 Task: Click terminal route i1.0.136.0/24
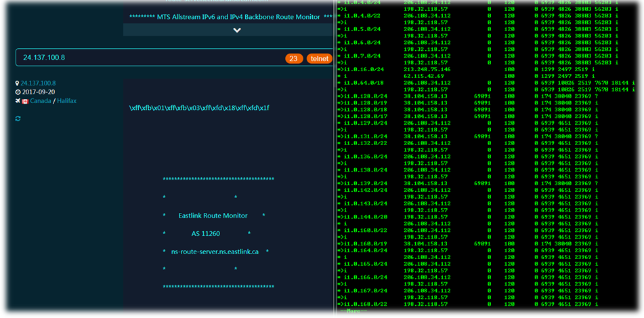365,157
